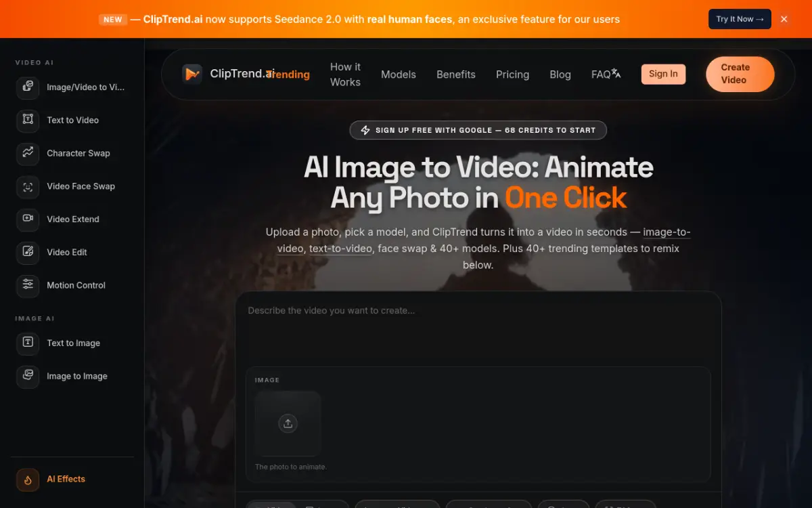This screenshot has width=812, height=508.
Task: Select the Motion Control label
Action: click(76, 285)
